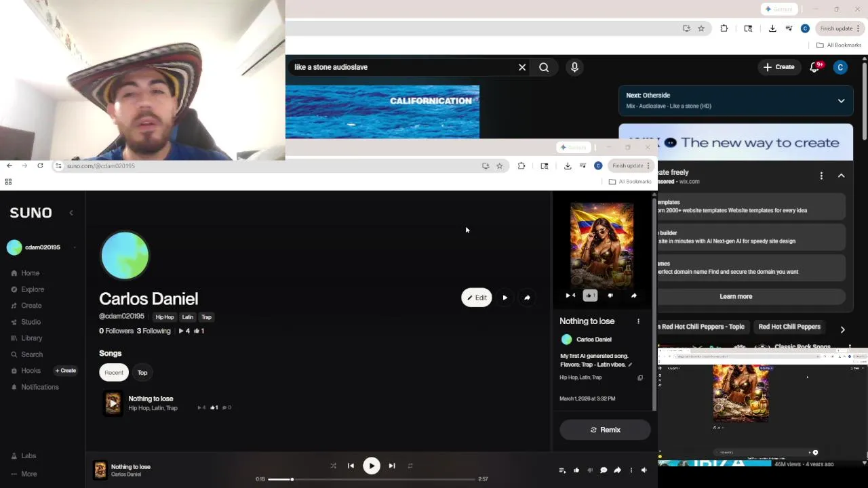Collapse the Suno sidebar chevron
This screenshot has height=488, width=868.
tap(71, 213)
